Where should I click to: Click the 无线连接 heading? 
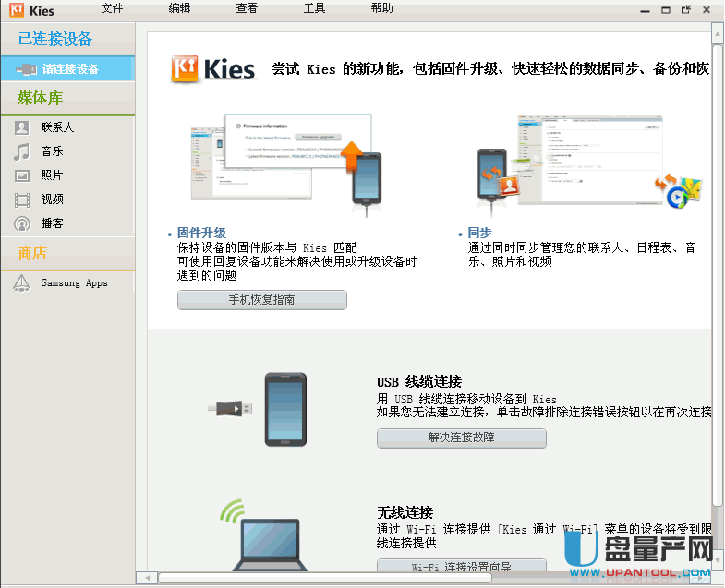405,512
